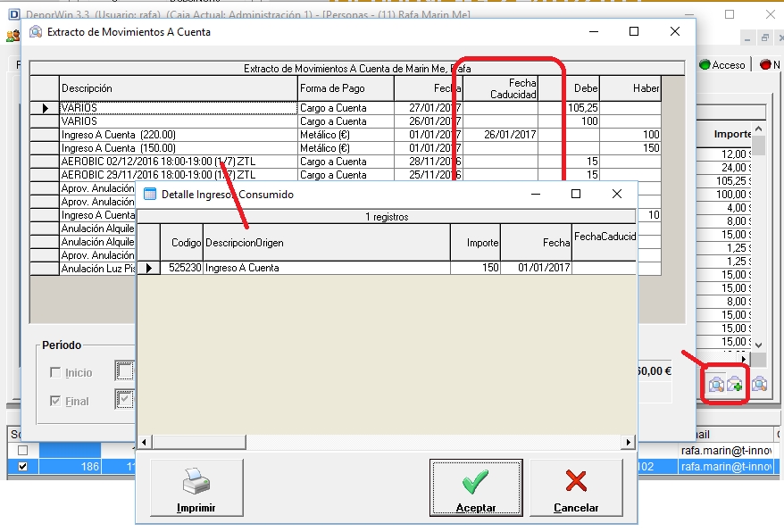Click the rightmost envelope magnifier icon
This screenshot has width=784, height=532.
(760, 384)
